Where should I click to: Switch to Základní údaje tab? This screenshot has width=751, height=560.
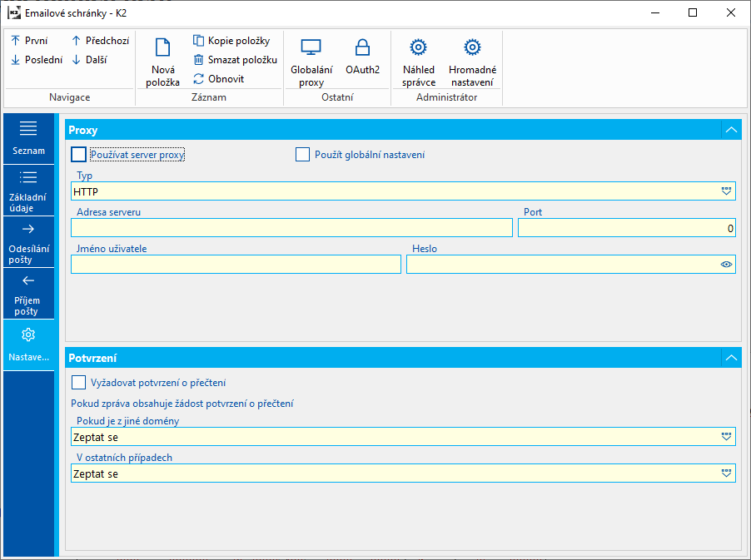pyautogui.click(x=28, y=190)
